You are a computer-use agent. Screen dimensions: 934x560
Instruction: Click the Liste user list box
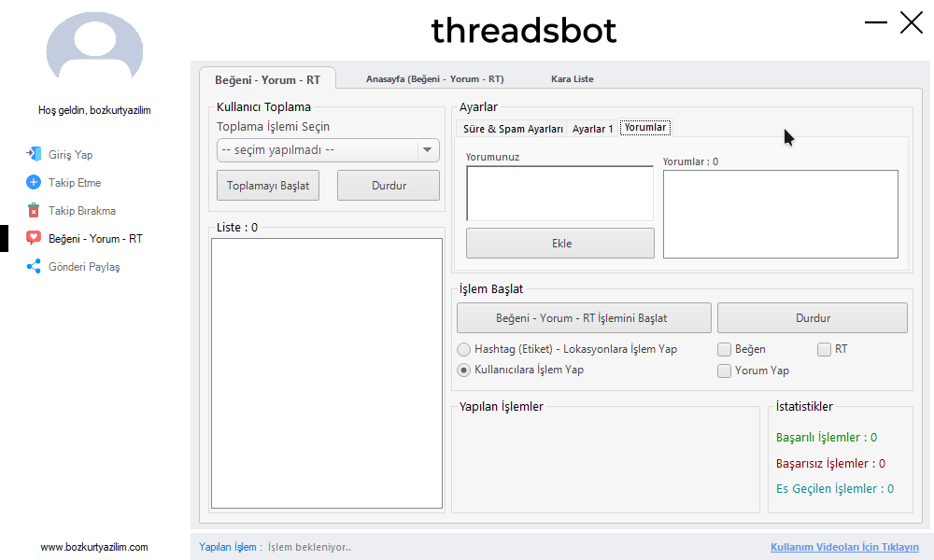coord(327,373)
